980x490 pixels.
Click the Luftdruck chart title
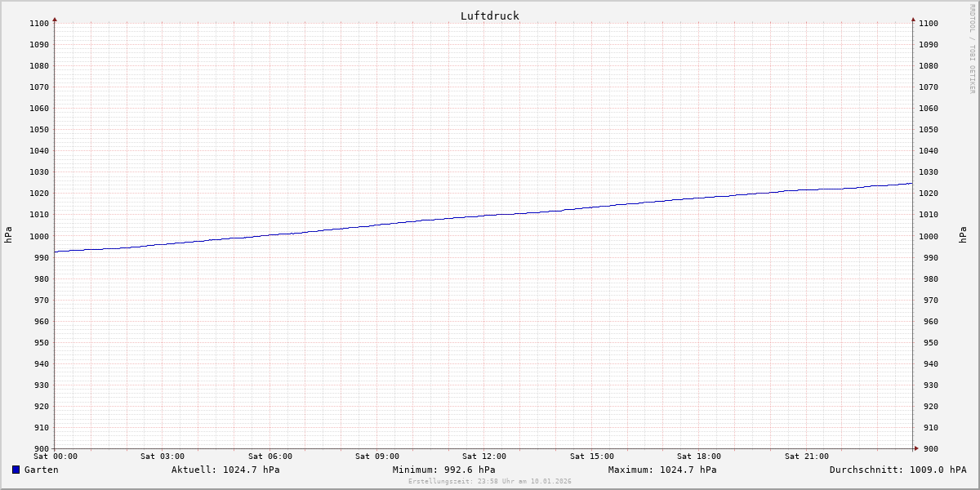point(489,16)
